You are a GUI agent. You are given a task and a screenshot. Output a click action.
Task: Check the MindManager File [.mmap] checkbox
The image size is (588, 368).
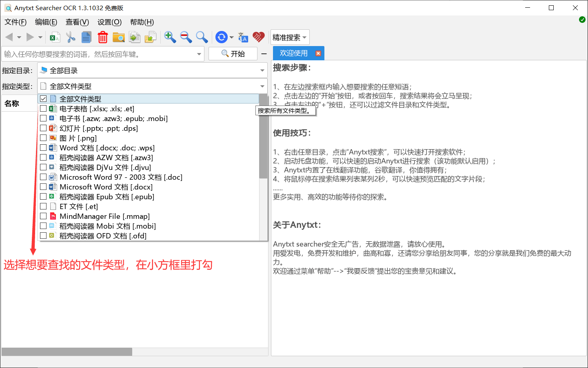pyautogui.click(x=43, y=216)
